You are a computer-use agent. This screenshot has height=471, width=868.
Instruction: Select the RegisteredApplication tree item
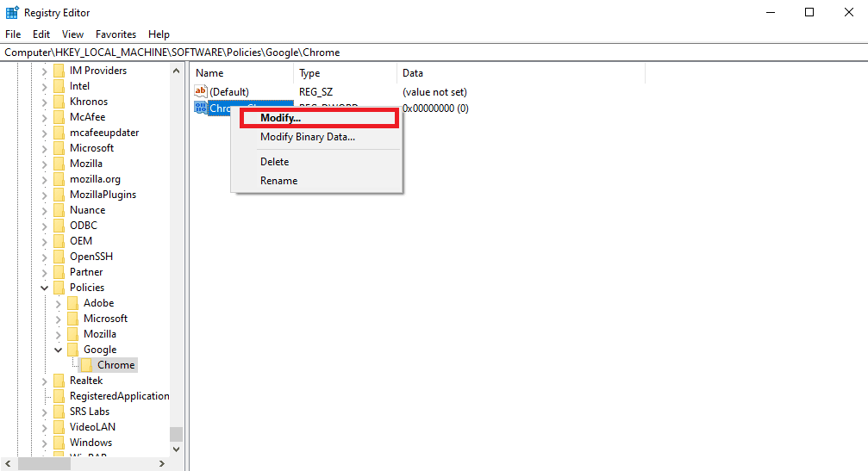[120, 396]
